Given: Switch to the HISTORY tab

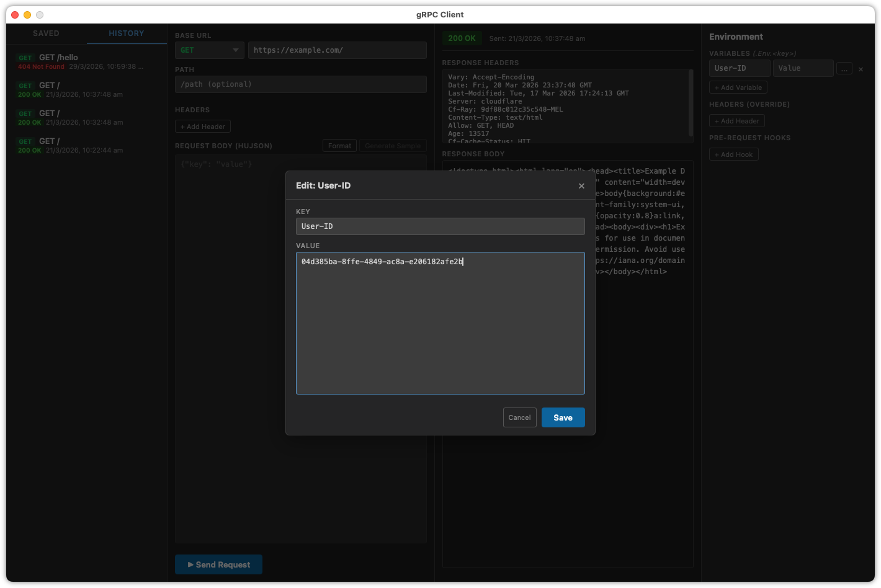Looking at the screenshot, I should pos(127,33).
